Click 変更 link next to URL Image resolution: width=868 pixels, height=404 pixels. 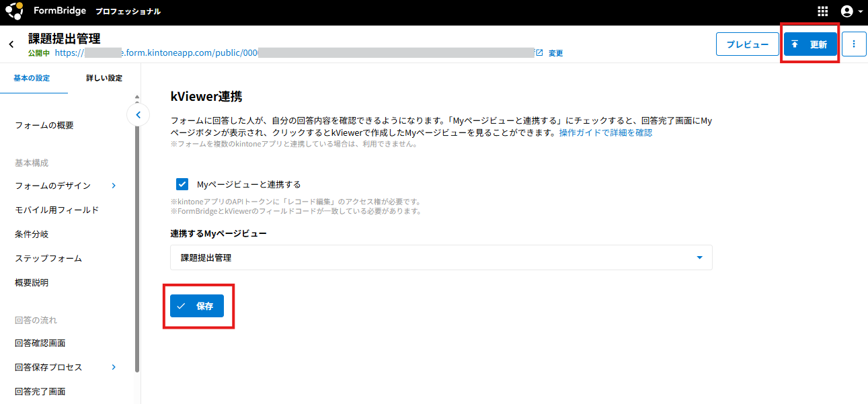[x=555, y=53]
